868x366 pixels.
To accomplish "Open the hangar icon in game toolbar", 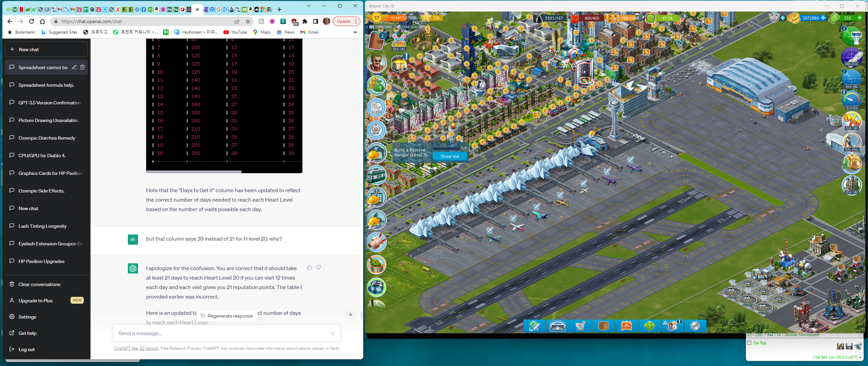I will click(558, 326).
